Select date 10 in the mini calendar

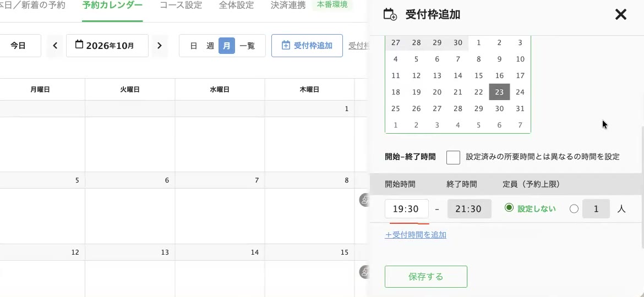[x=520, y=59]
